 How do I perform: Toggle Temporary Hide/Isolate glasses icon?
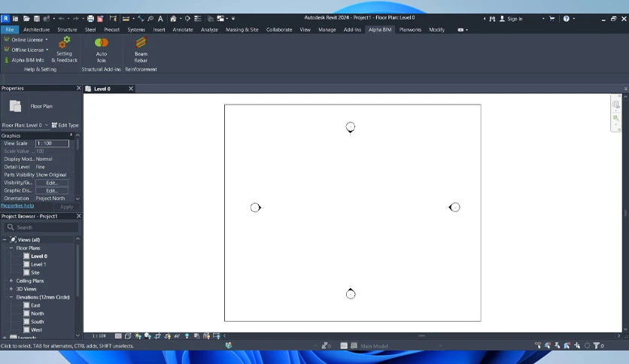click(x=177, y=336)
